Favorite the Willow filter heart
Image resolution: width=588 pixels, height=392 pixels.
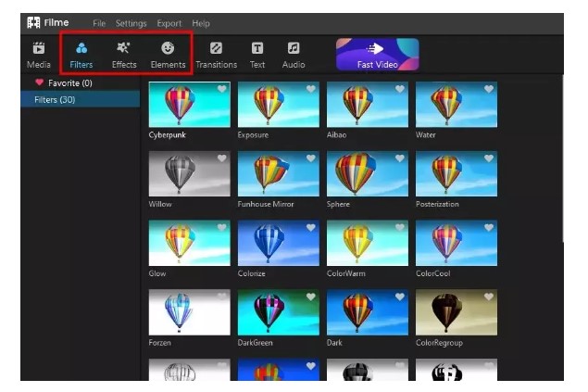point(222,158)
